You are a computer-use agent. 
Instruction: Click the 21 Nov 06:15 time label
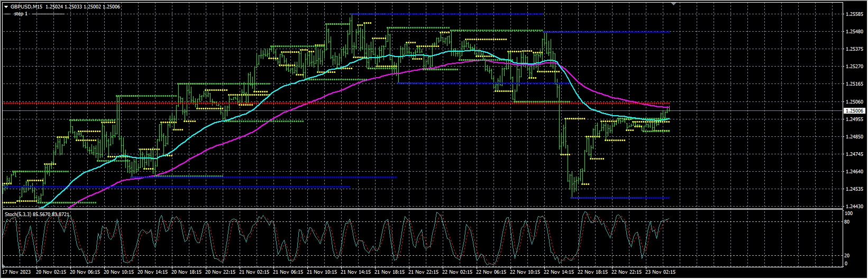coord(289,273)
